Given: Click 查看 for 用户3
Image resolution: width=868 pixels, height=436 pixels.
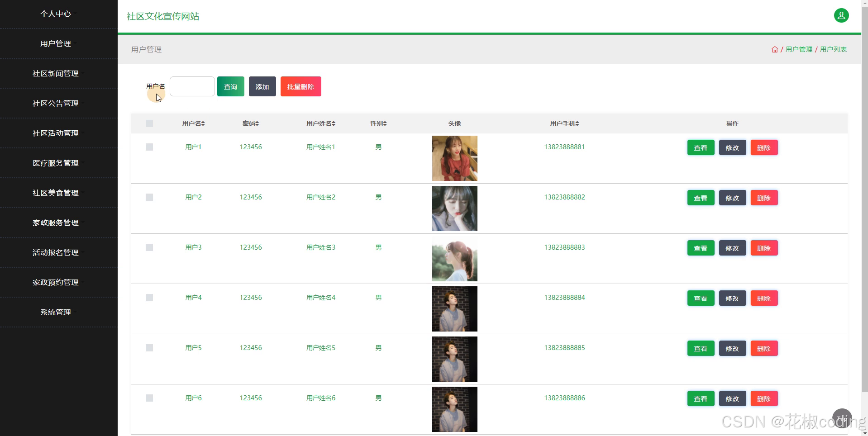Looking at the screenshot, I should (x=701, y=248).
